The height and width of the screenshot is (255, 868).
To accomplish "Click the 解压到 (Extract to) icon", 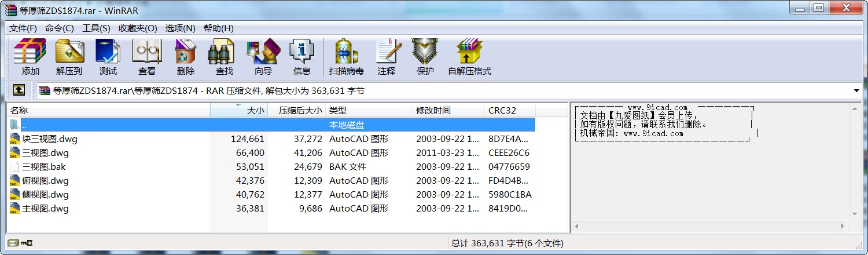I will (x=69, y=57).
